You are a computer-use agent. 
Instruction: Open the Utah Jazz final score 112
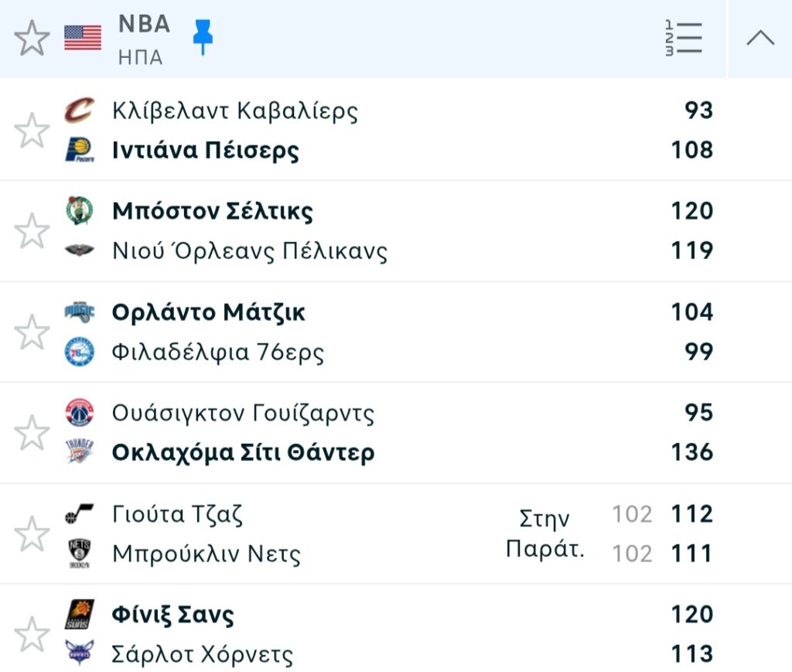pyautogui.click(x=691, y=514)
